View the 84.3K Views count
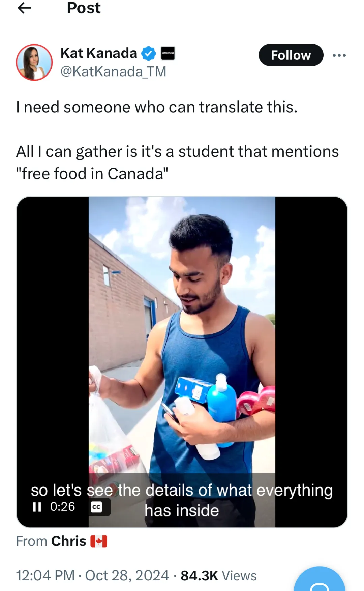Viewport: 364px width, 591px height. [218, 575]
